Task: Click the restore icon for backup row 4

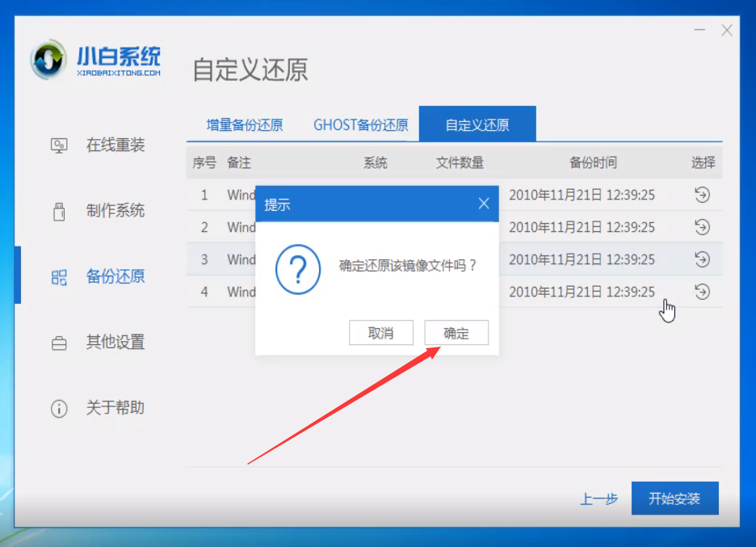Action: [x=703, y=292]
